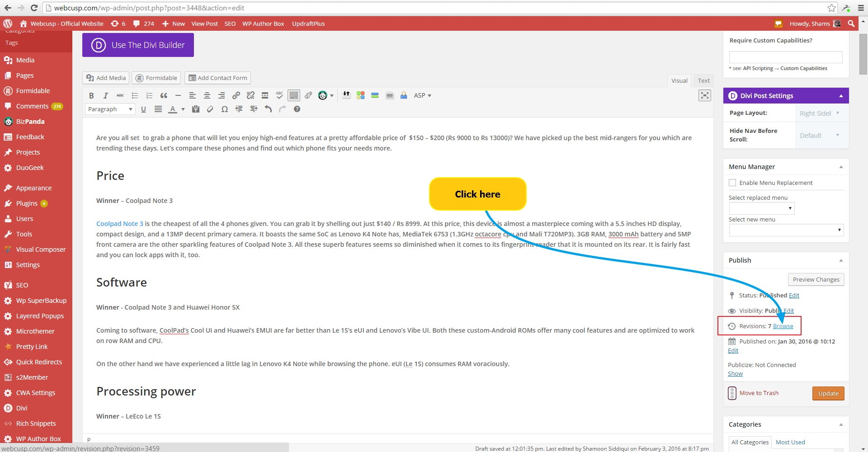The height and width of the screenshot is (452, 868).
Task: Open the Paragraph format dropdown
Action: pos(110,109)
